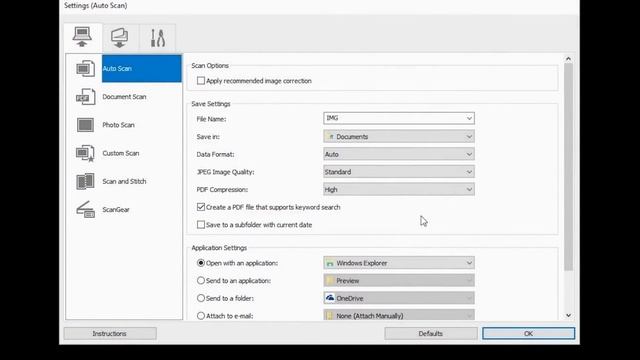Confirm settings with the OK button
The width and height of the screenshot is (640, 360).
coord(529,333)
